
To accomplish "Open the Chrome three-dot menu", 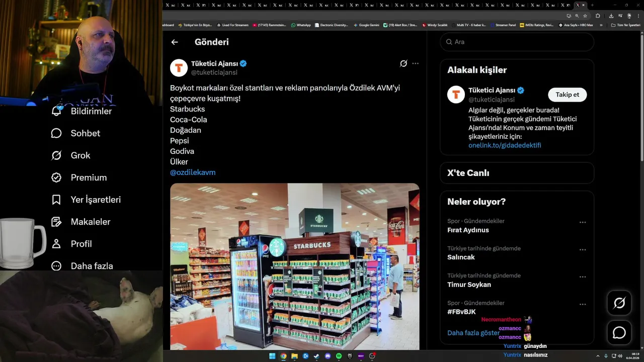I will [x=638, y=16].
